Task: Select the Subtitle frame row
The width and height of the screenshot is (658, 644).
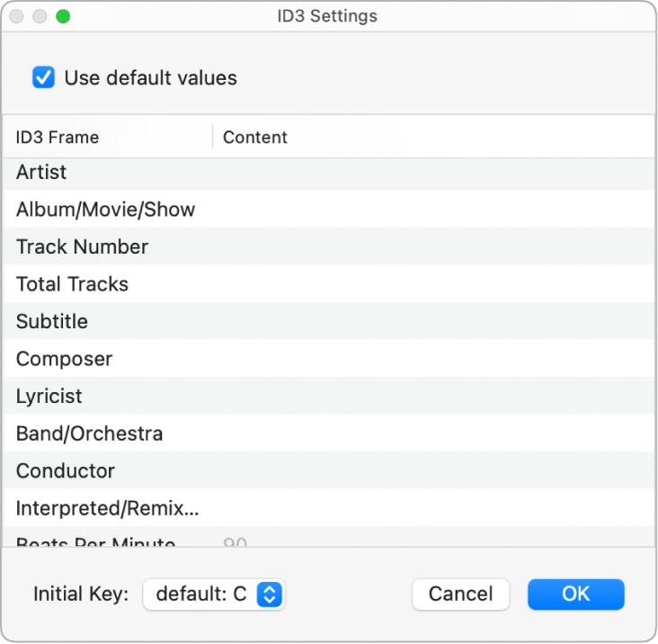Action: point(52,321)
